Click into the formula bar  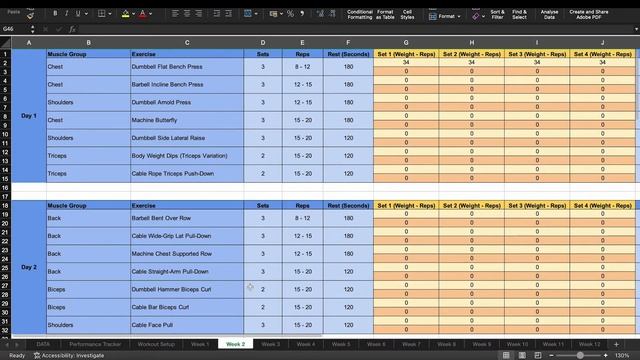pyautogui.click(x=355, y=29)
